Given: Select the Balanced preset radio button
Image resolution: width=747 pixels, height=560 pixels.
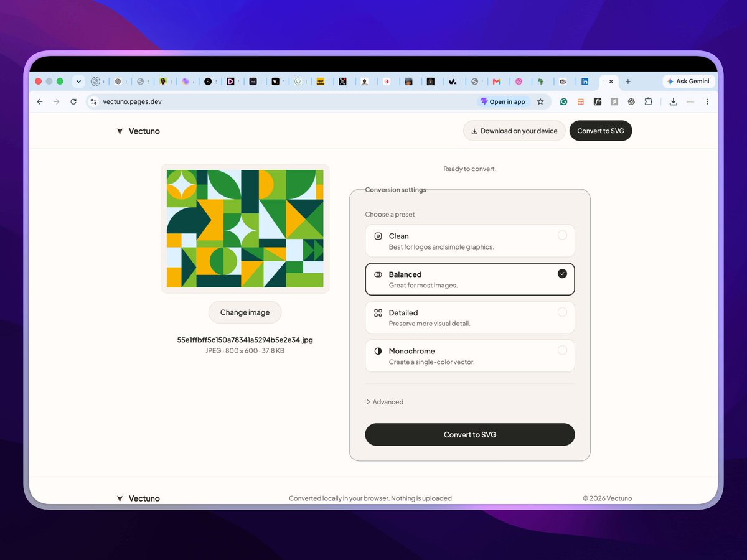Looking at the screenshot, I should (x=562, y=274).
